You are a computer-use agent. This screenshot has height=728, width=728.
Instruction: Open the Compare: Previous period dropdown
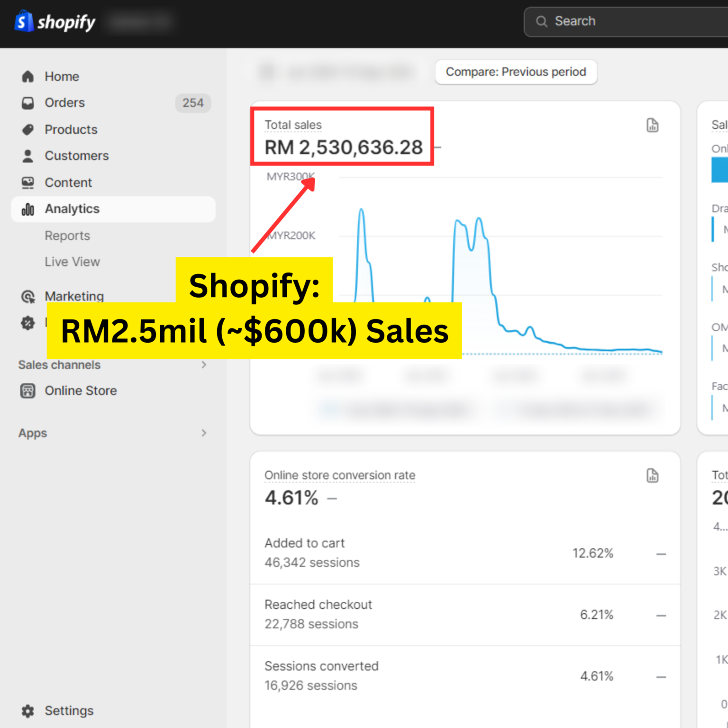point(516,72)
